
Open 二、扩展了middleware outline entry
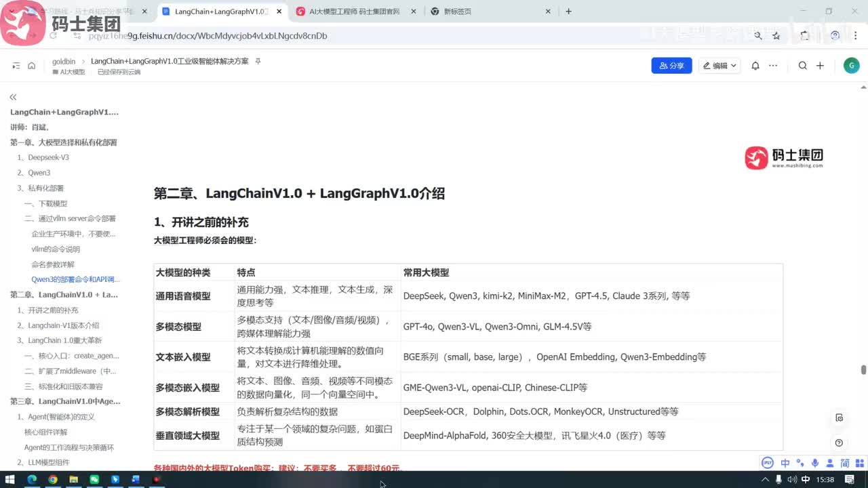(71, 371)
